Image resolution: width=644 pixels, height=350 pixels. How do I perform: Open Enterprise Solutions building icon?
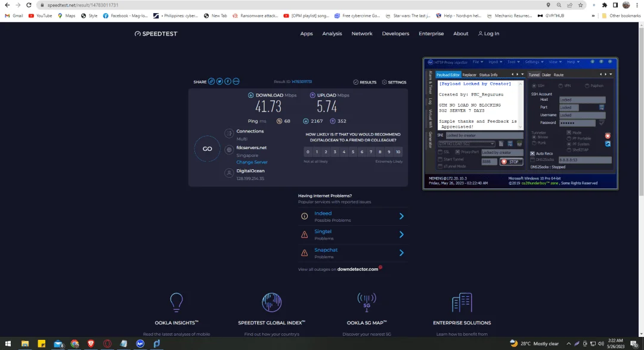(462, 302)
